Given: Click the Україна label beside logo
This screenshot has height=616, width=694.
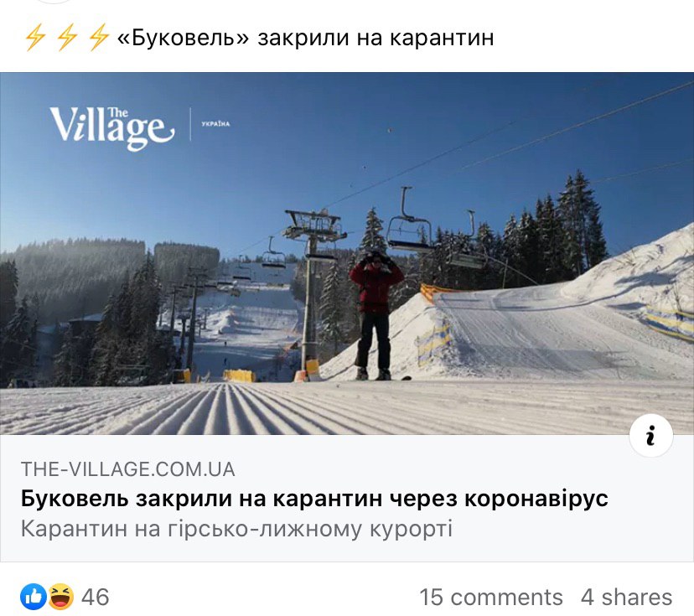Looking at the screenshot, I should tap(215, 124).
